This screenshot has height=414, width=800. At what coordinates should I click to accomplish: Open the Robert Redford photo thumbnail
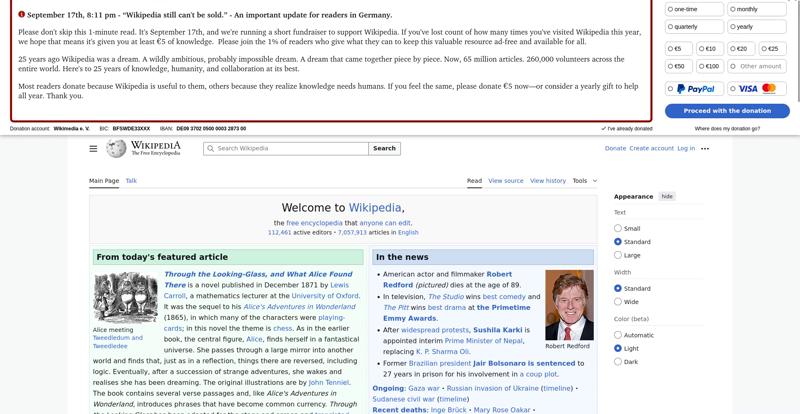click(569, 305)
